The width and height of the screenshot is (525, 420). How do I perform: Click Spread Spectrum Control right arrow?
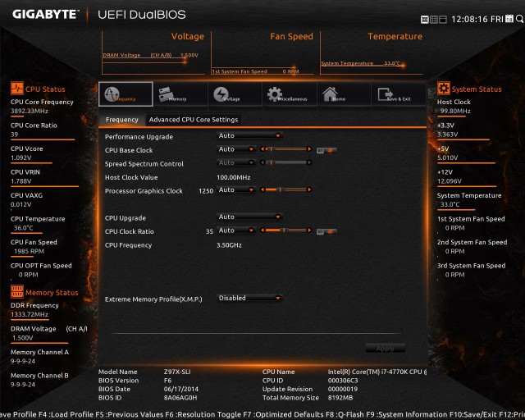pyautogui.click(x=309, y=162)
